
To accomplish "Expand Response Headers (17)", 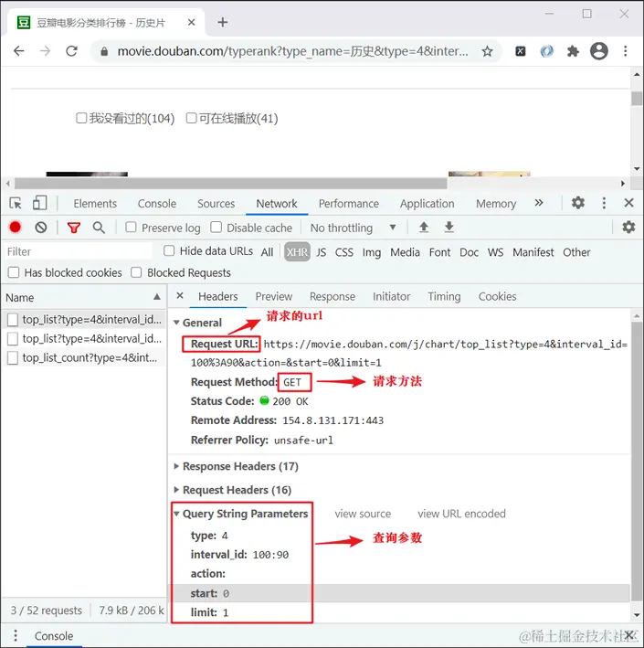I will 176,466.
